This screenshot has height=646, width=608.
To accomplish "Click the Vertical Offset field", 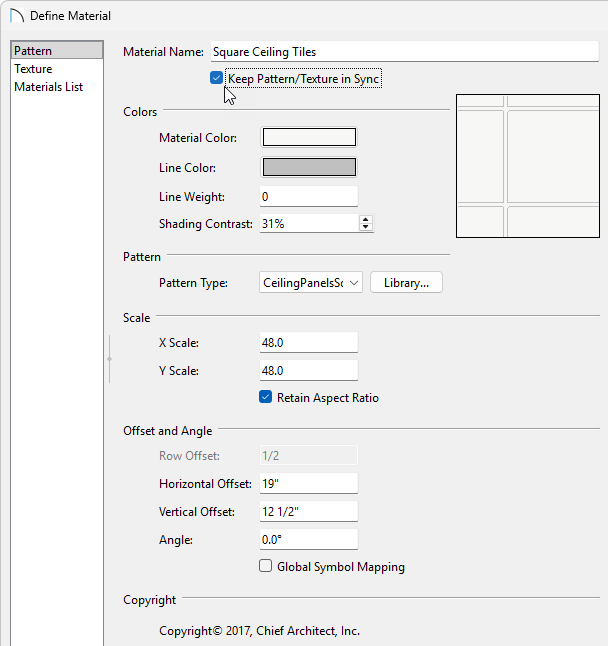I will [308, 512].
